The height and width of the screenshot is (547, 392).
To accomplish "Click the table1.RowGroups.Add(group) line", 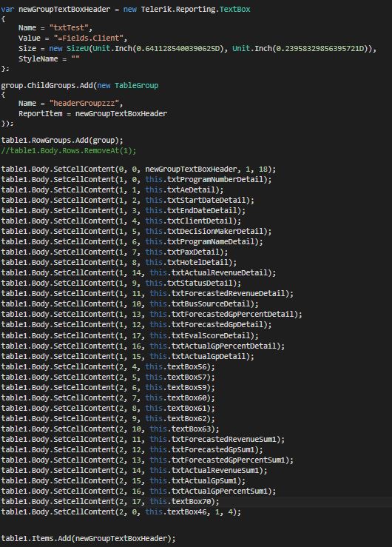I will coord(62,140).
